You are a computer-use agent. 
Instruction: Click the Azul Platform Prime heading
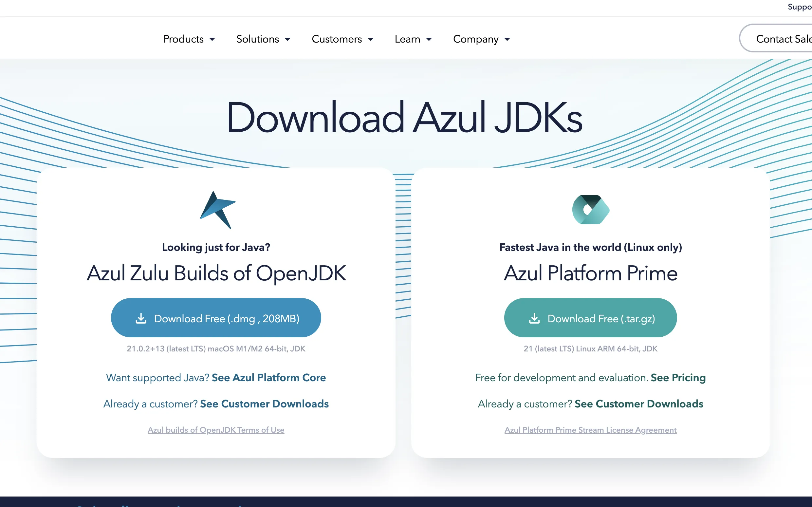pos(591,273)
